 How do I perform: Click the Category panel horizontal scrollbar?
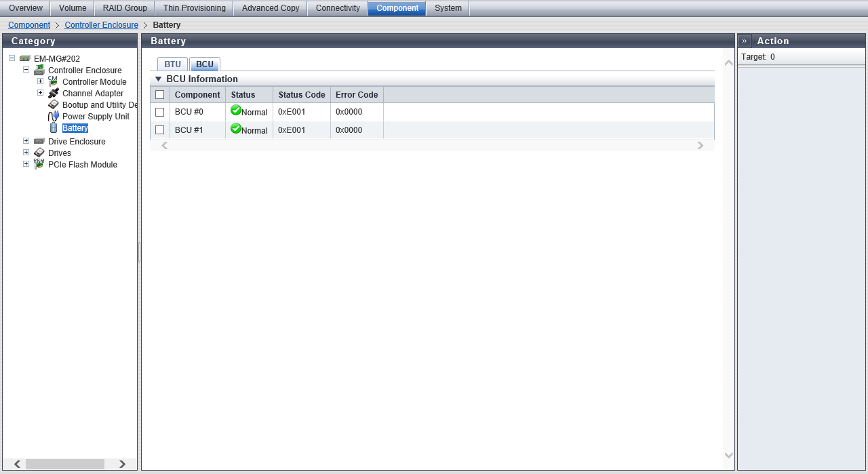(65, 464)
